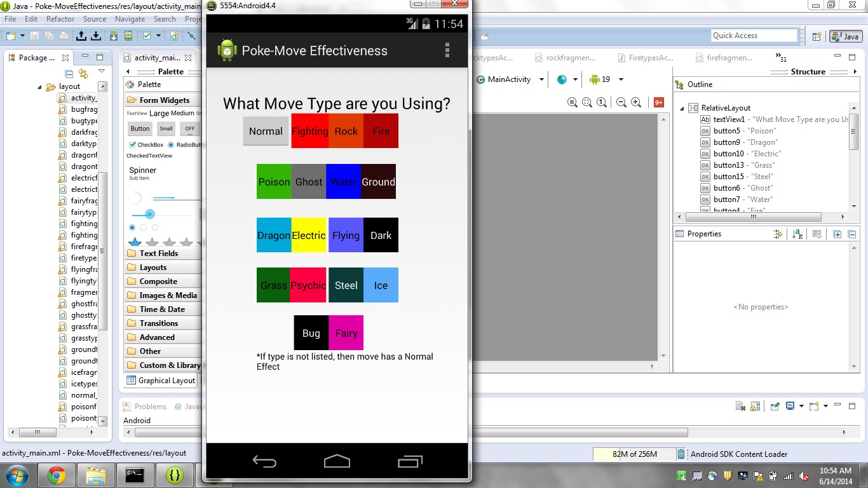Click Link with Editor arrows icon
868x488 pixels.
(83, 74)
